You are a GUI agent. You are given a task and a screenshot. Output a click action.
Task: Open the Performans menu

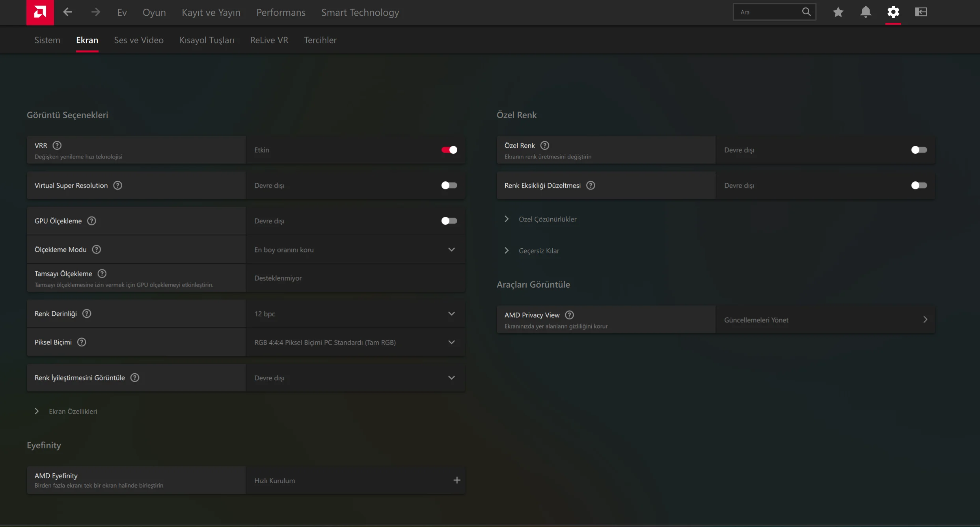[281, 13]
